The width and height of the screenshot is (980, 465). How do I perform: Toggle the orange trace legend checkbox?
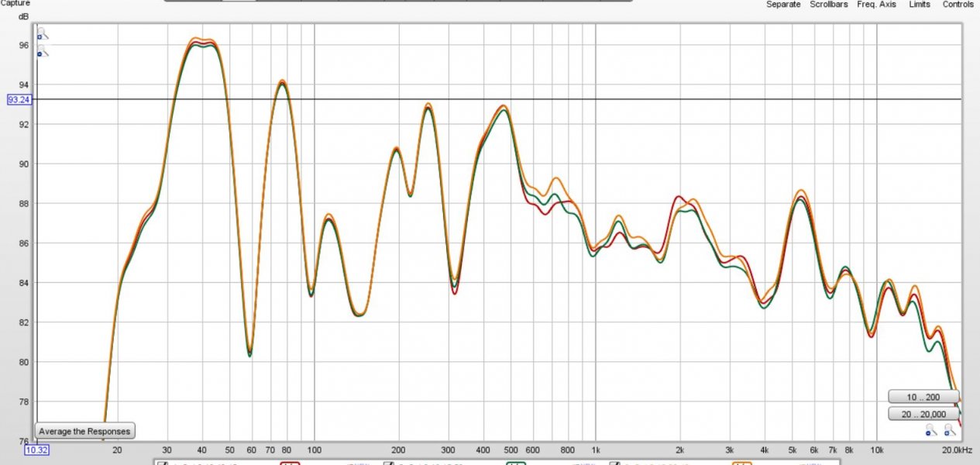614,463
